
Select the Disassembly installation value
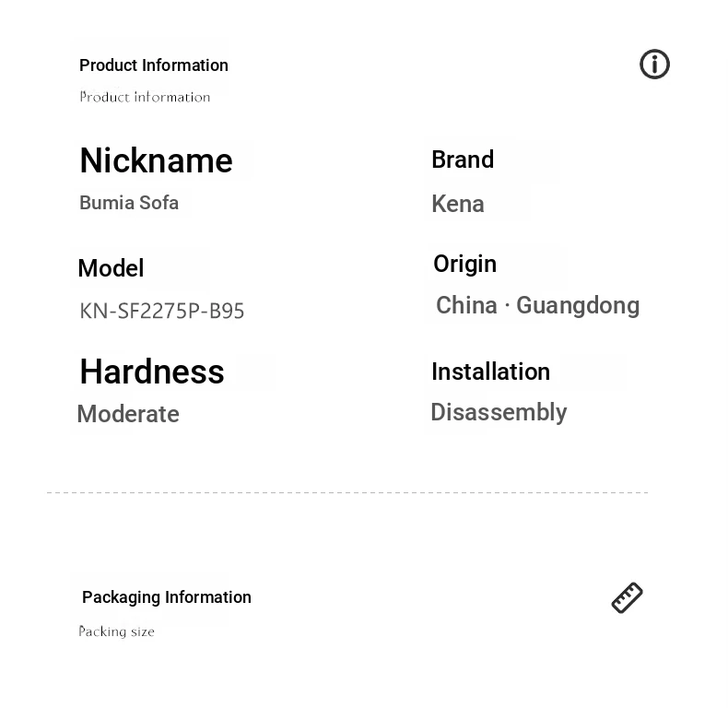[499, 412]
